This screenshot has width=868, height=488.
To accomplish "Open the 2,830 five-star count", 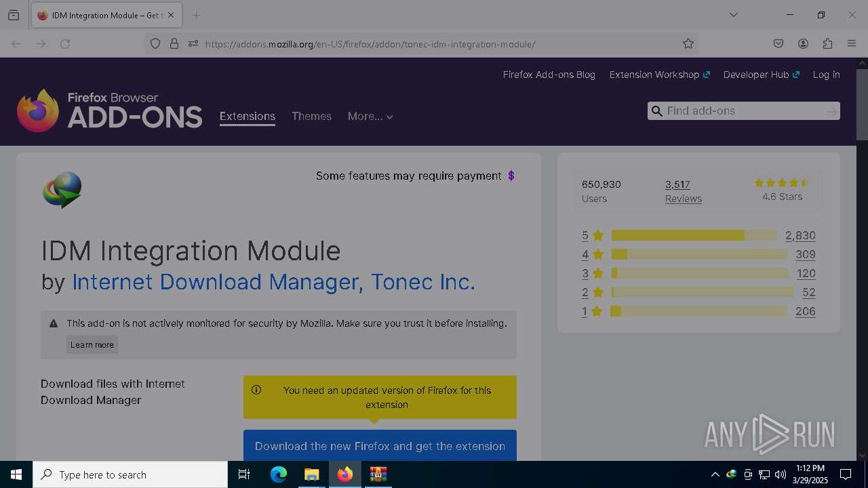I will coord(800,235).
